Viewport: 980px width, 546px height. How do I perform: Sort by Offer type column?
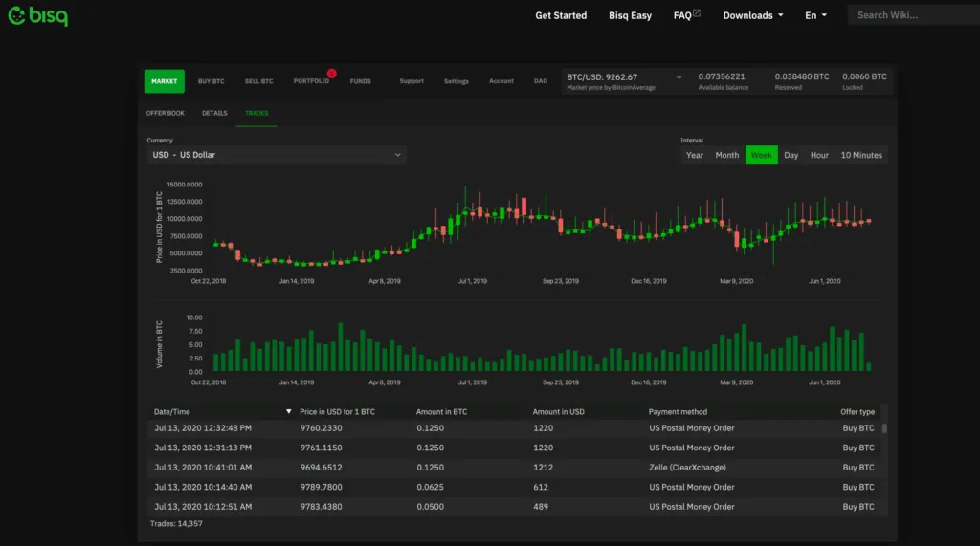(x=857, y=412)
